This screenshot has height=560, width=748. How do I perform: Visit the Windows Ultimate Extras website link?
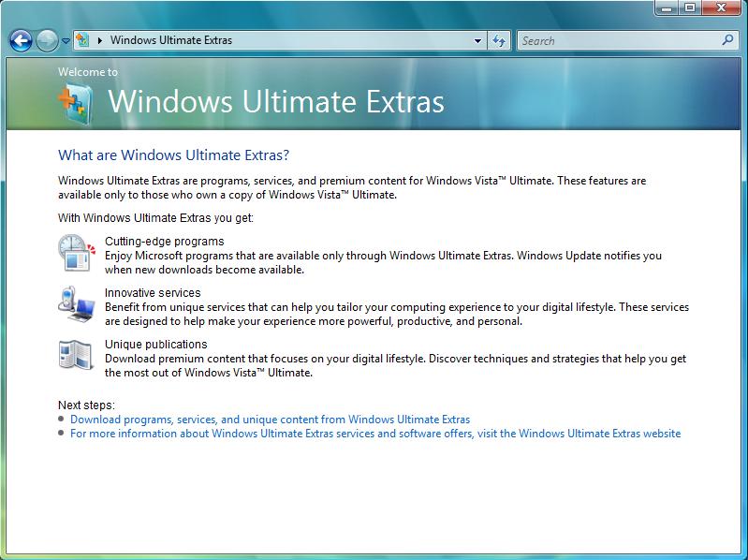[375, 434]
